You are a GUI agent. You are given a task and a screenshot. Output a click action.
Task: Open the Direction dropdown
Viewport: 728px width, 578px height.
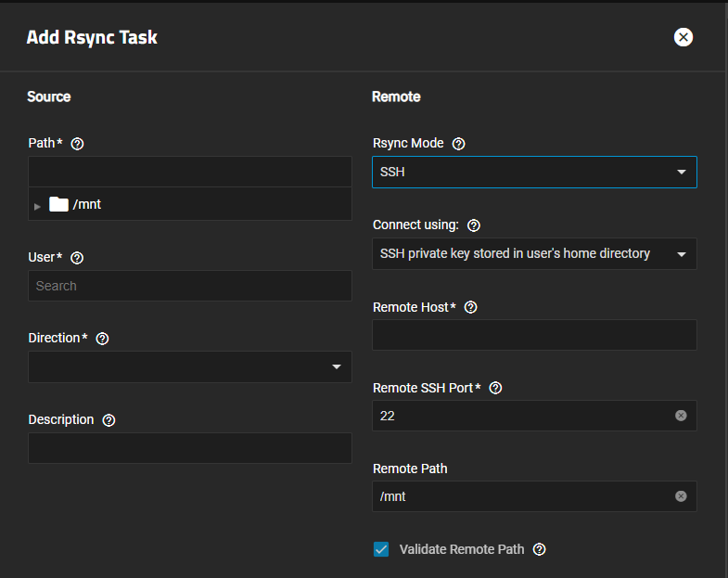pos(189,367)
